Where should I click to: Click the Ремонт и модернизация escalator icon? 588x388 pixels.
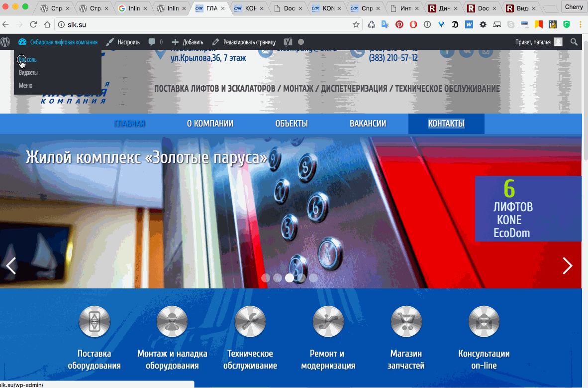click(x=328, y=322)
